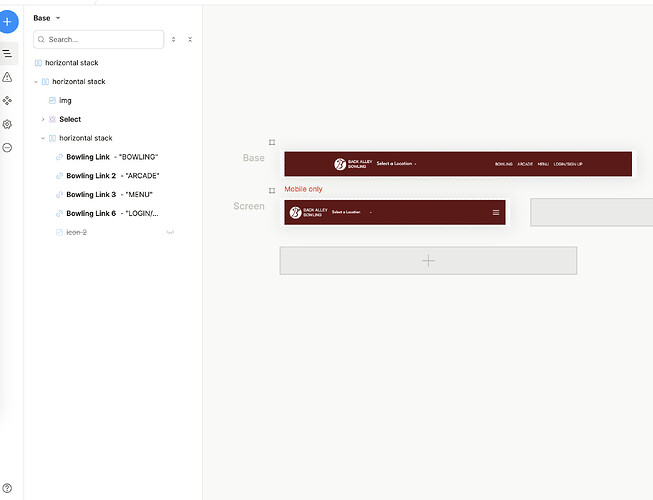Click the blue plus add button

pyautogui.click(x=8, y=20)
